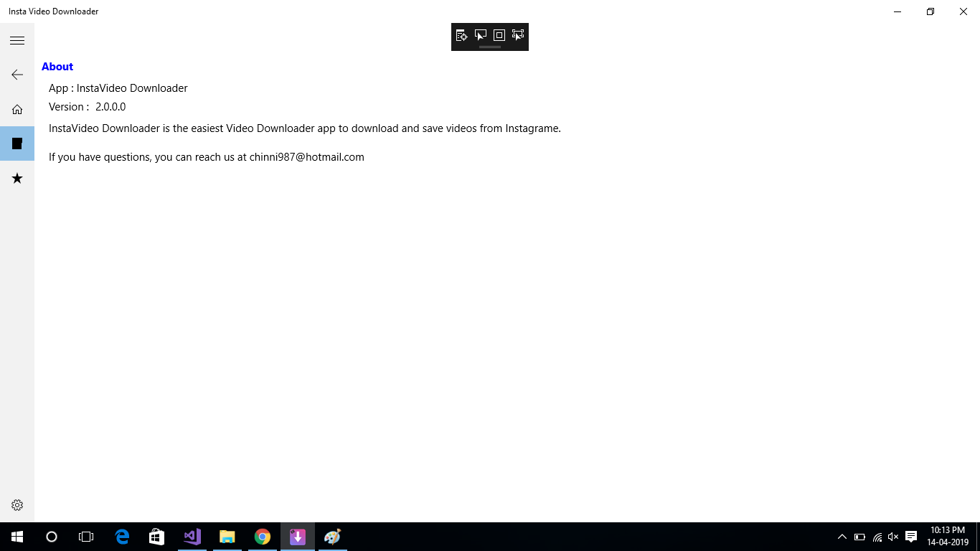Open Wi-Fi network flyout
The height and width of the screenshot is (551, 980).
point(877,537)
